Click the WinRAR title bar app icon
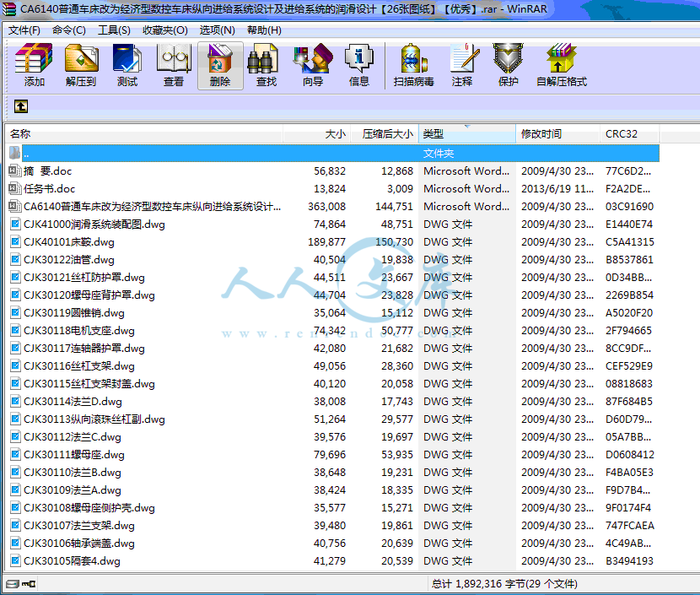The image size is (700, 595). pos(9,9)
